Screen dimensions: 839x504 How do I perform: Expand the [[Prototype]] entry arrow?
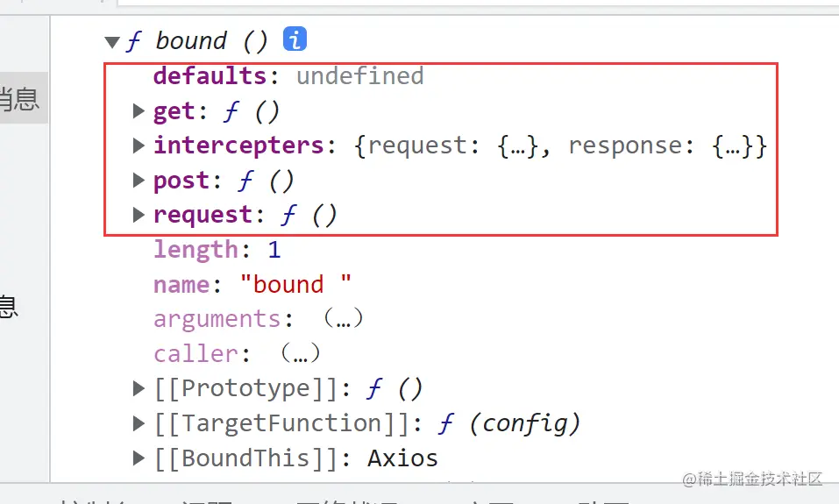[x=139, y=388]
